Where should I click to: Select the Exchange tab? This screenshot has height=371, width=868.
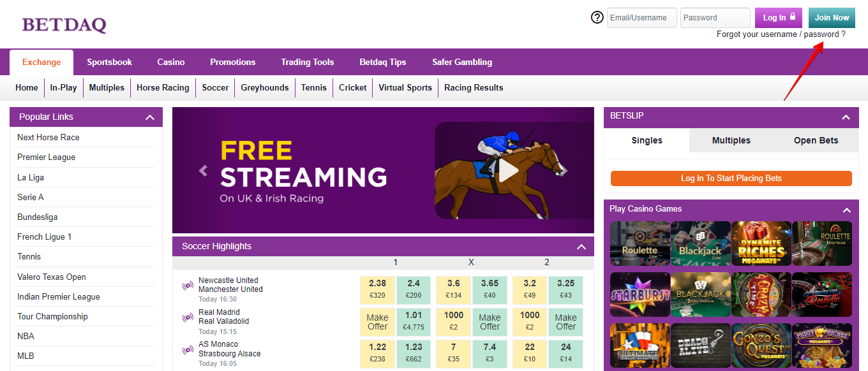coord(41,62)
